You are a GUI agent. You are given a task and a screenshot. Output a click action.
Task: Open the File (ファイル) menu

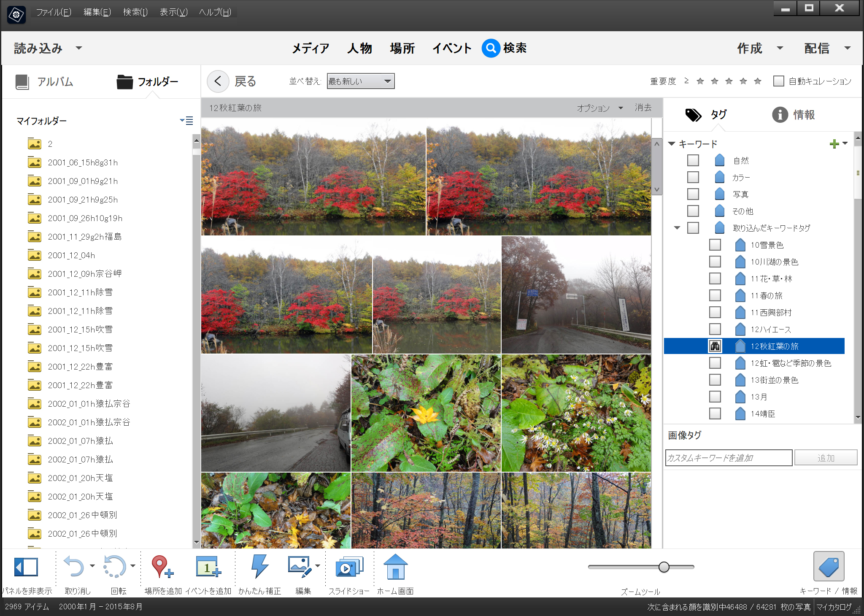pyautogui.click(x=54, y=12)
